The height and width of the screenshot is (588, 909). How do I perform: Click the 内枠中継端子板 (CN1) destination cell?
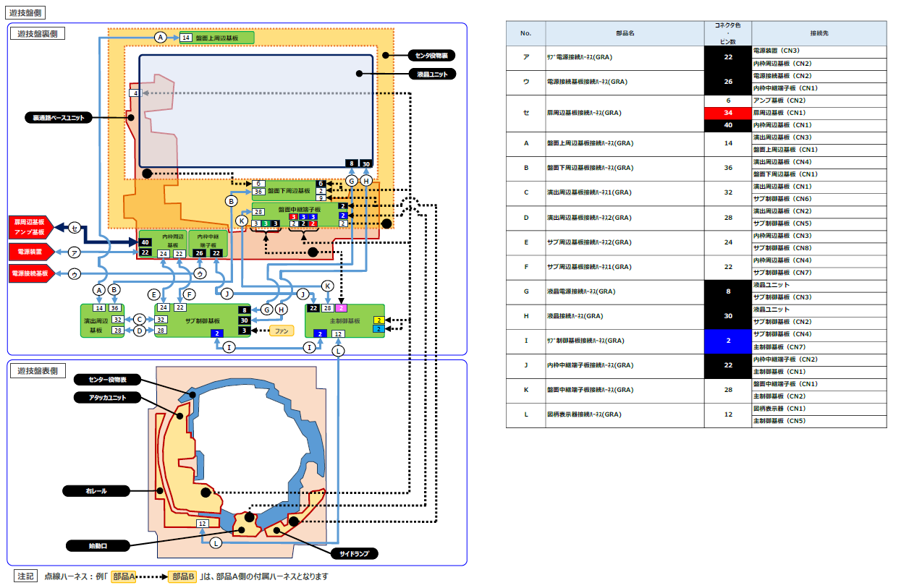pyautogui.click(x=819, y=88)
